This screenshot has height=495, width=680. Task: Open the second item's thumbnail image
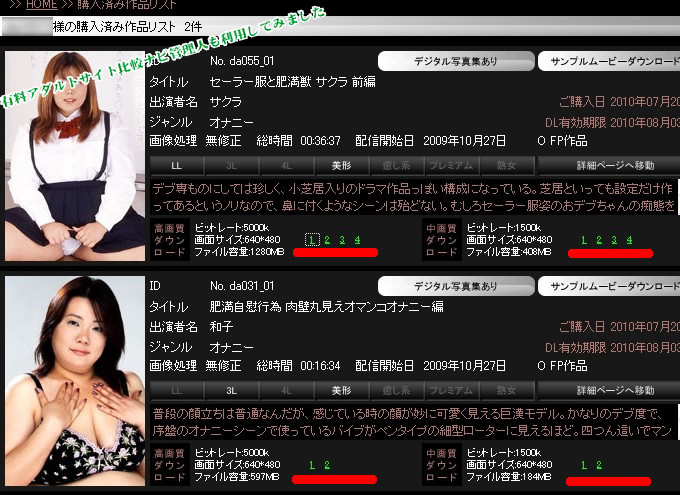(x=74, y=380)
